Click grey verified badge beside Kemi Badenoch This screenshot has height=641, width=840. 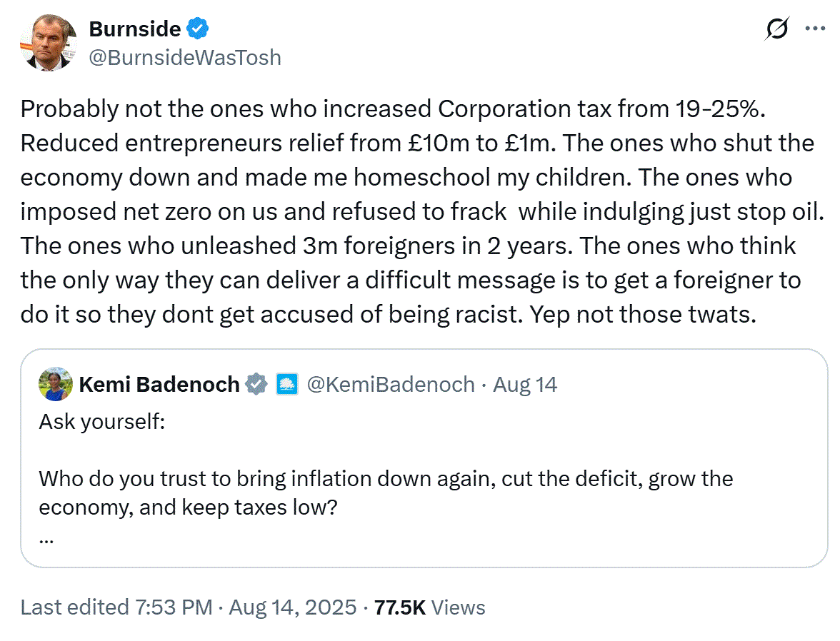pyautogui.click(x=256, y=385)
